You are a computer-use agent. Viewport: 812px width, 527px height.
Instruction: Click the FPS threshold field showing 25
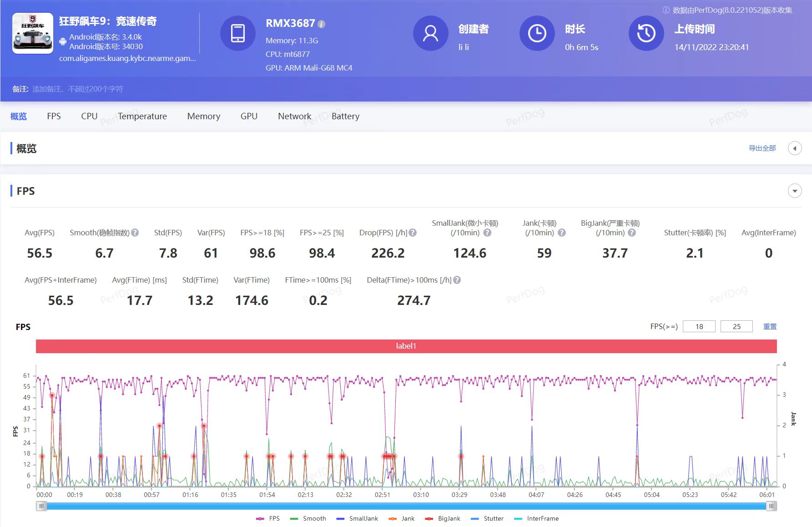pos(736,326)
